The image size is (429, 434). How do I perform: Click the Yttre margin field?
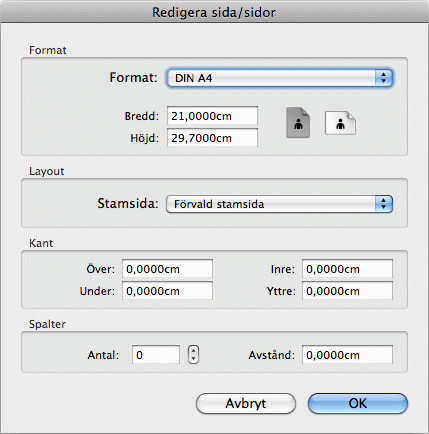click(347, 291)
